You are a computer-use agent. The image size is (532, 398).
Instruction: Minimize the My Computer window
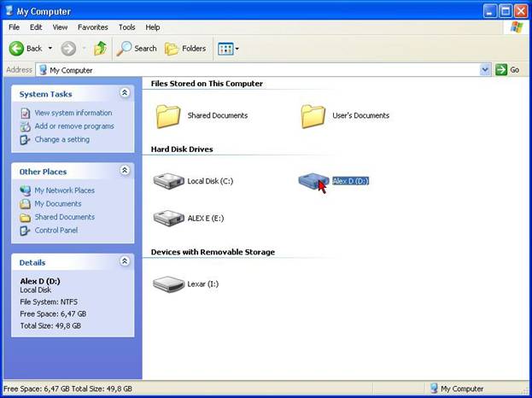489,12
